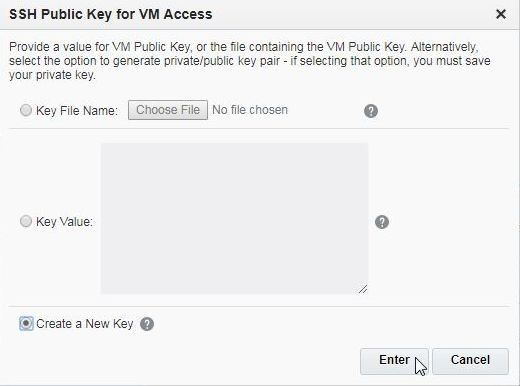Image resolution: width=520 pixels, height=386 pixels.
Task: Click the 'Create a New Key' label text
Action: pos(85,324)
